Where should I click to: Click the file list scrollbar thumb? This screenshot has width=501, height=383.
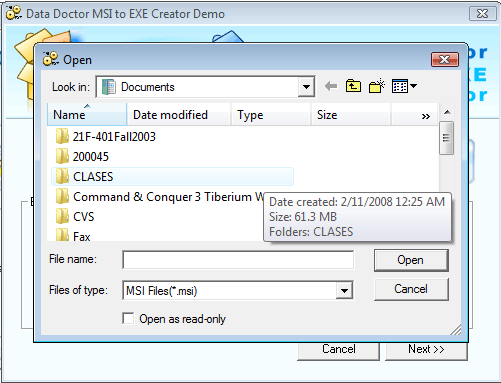[446, 138]
